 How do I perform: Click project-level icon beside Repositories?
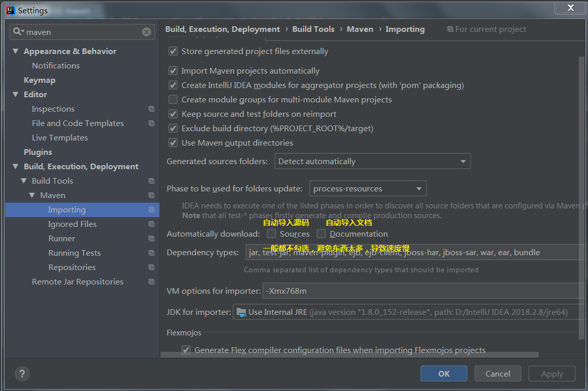click(x=151, y=268)
